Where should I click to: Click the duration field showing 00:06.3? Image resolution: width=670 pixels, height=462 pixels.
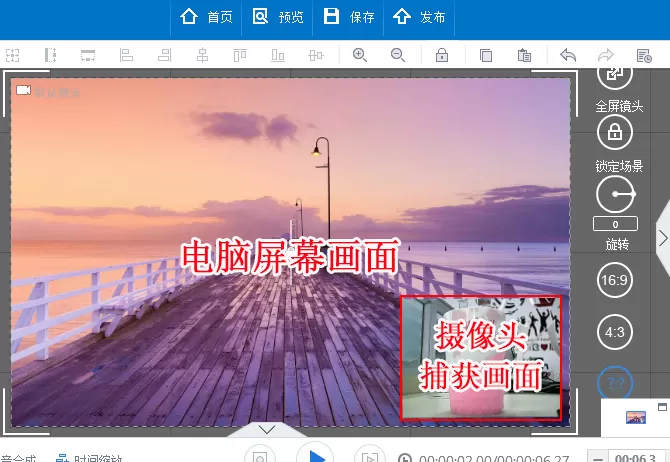(x=639, y=458)
